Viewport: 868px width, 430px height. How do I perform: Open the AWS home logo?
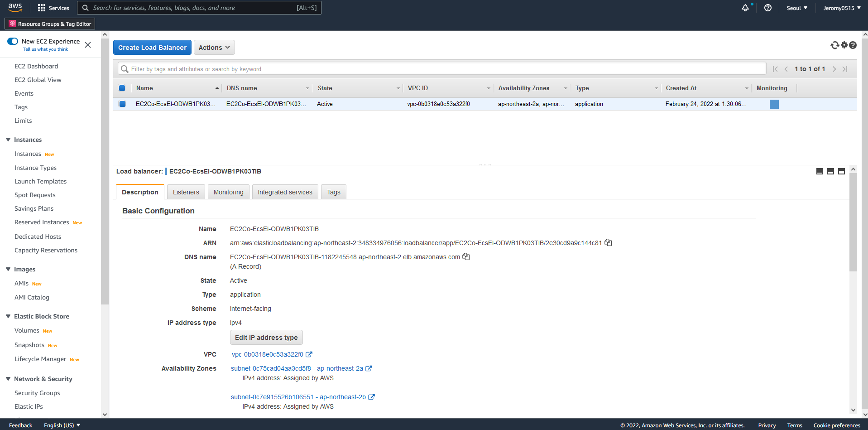[15, 8]
